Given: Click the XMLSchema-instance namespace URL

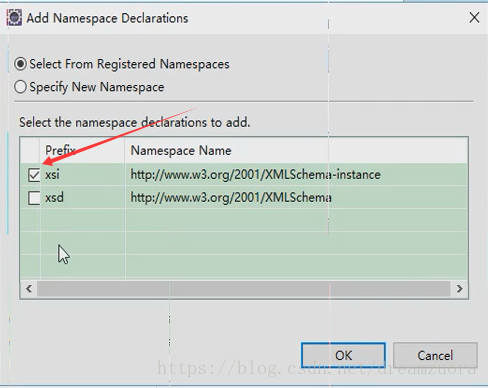Looking at the screenshot, I should click(255, 175).
